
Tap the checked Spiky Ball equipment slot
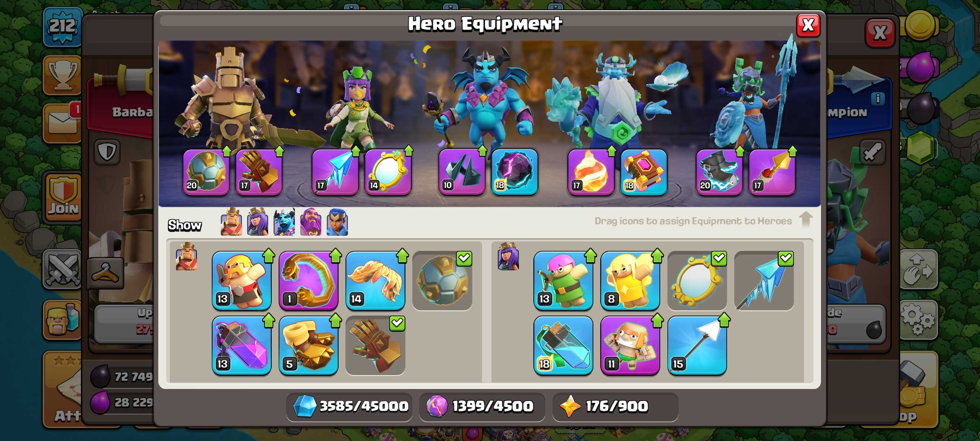tap(442, 280)
